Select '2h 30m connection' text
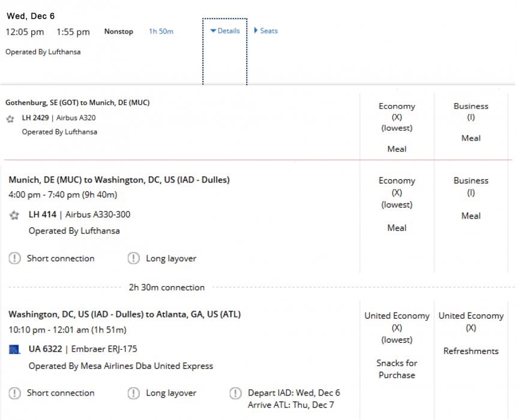518x420 pixels. 166,287
